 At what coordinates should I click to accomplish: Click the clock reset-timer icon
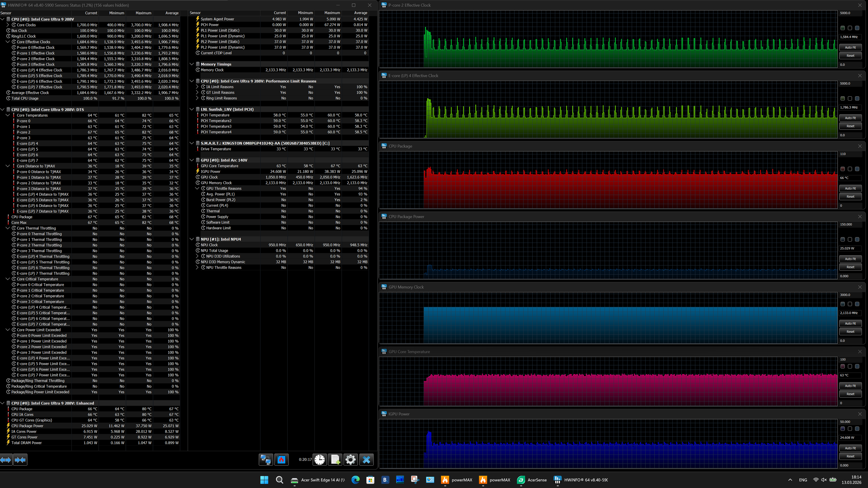point(320,459)
